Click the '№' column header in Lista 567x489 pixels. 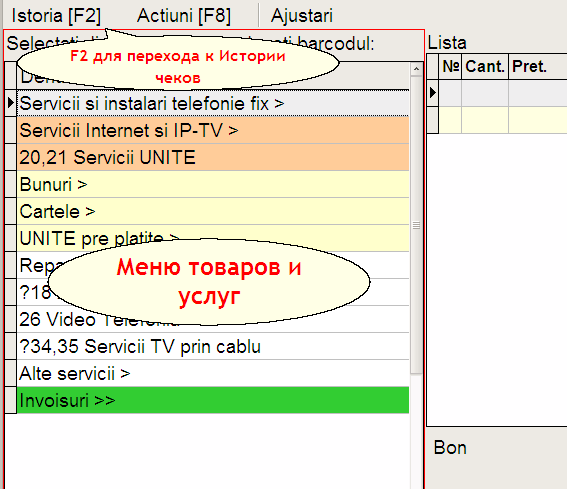tap(451, 67)
